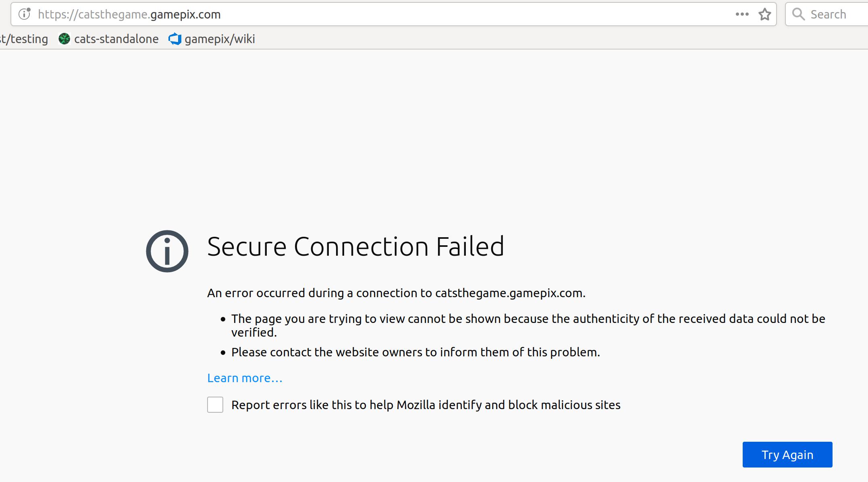868x482 pixels.
Task: Click Try Again to reload the page
Action: click(787, 454)
